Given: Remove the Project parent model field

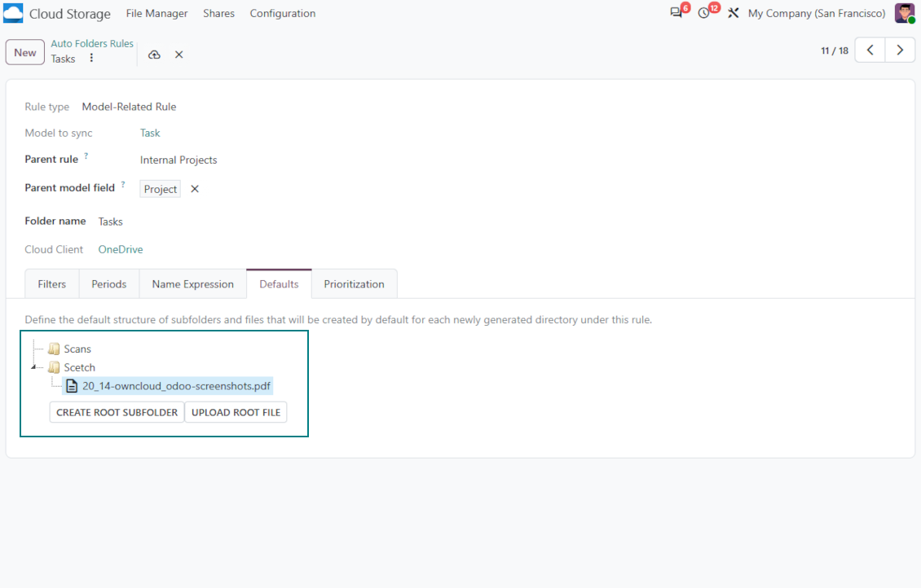Looking at the screenshot, I should tap(195, 189).
